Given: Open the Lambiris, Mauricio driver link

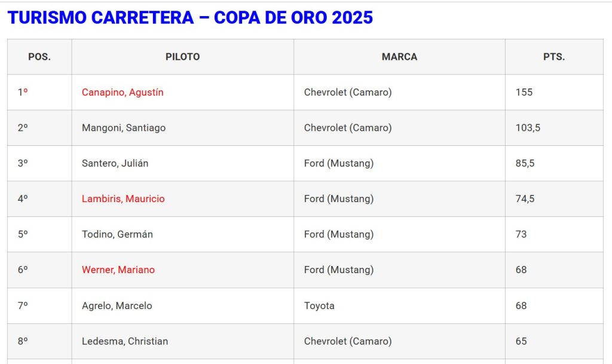Looking at the screenshot, I should (123, 199).
